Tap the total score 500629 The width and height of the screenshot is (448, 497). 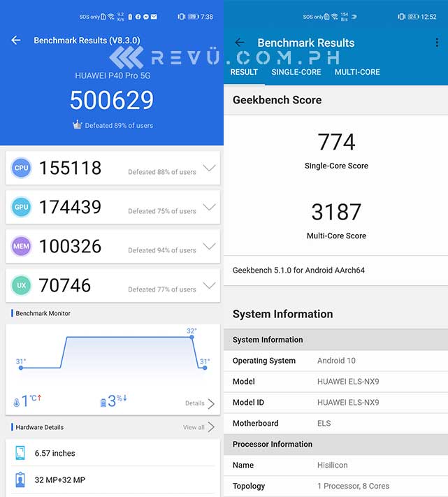[x=112, y=100]
